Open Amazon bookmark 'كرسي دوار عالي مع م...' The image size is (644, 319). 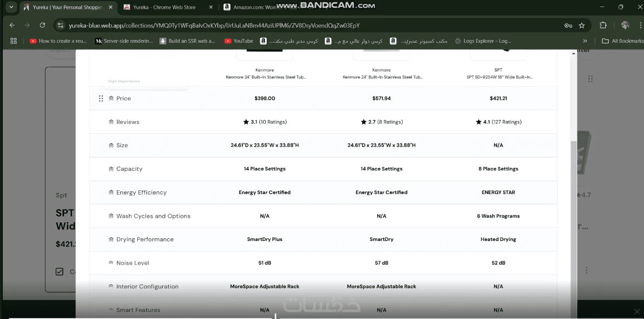354,41
